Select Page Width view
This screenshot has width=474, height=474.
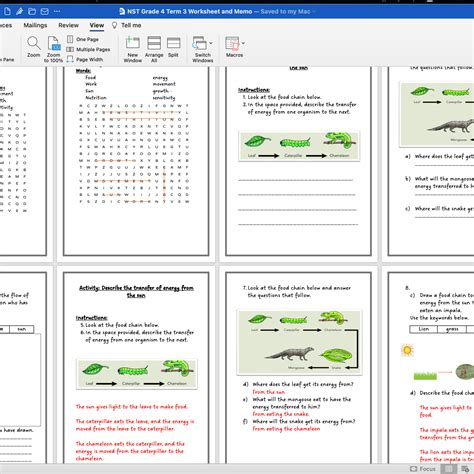85,59
